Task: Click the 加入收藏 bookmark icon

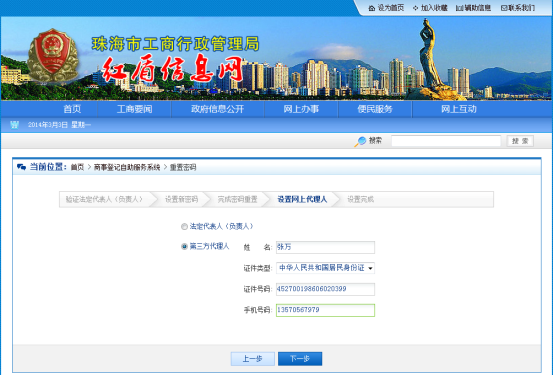Action: pyautogui.click(x=416, y=8)
